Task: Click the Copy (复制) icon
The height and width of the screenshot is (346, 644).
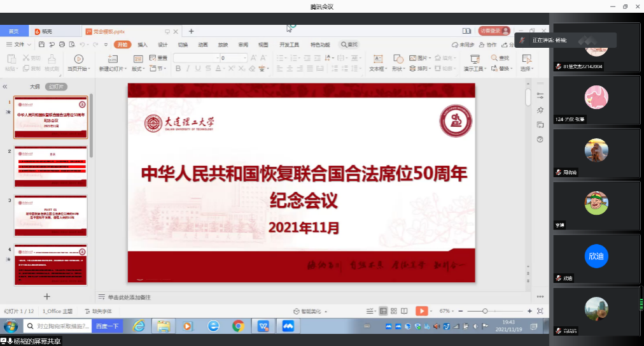Action: (26, 68)
